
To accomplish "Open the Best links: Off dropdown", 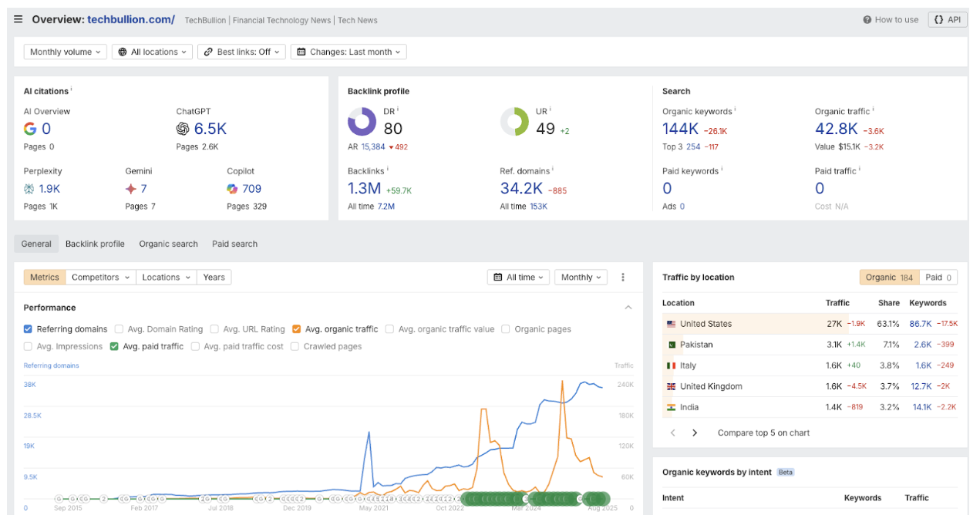I will tap(241, 52).
